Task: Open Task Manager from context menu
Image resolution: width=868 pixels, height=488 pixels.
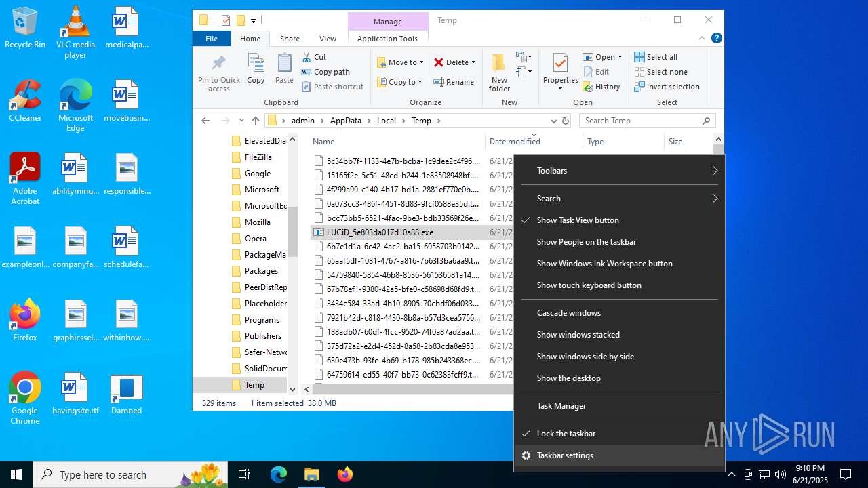Action: click(619, 406)
